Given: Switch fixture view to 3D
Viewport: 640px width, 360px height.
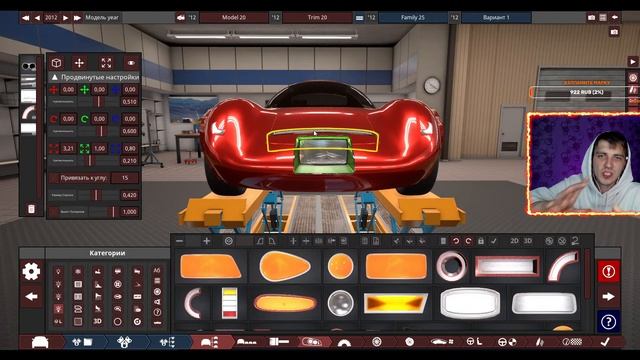Looking at the screenshot, I should point(528,241).
